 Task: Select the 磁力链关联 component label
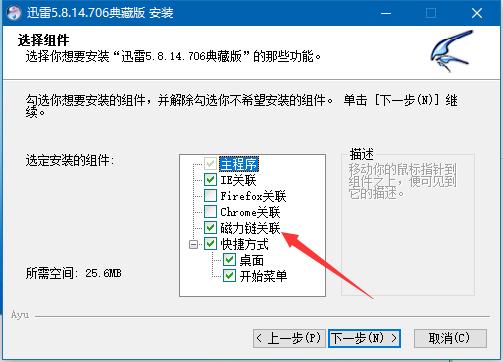250,228
